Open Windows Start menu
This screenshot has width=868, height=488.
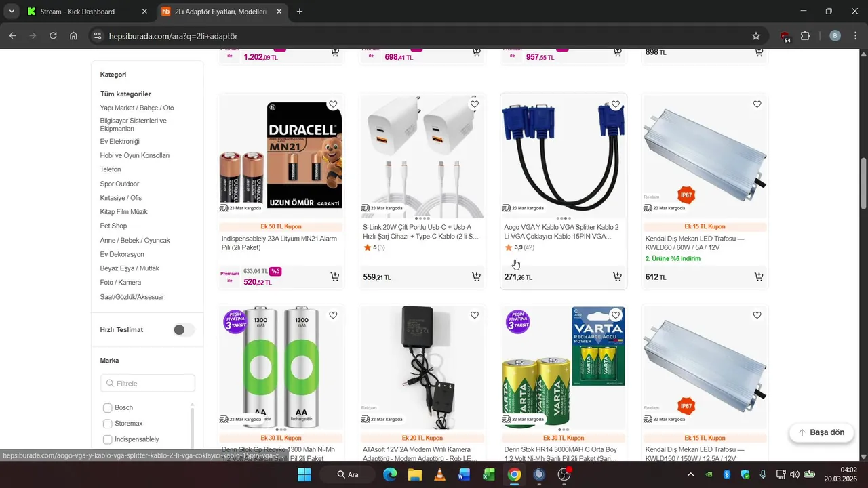[x=304, y=474]
